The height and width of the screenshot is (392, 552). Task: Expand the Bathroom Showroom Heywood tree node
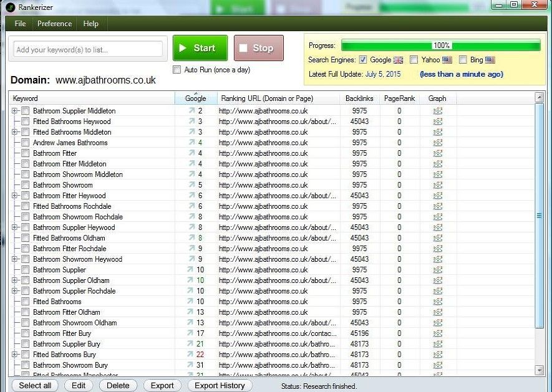14,259
